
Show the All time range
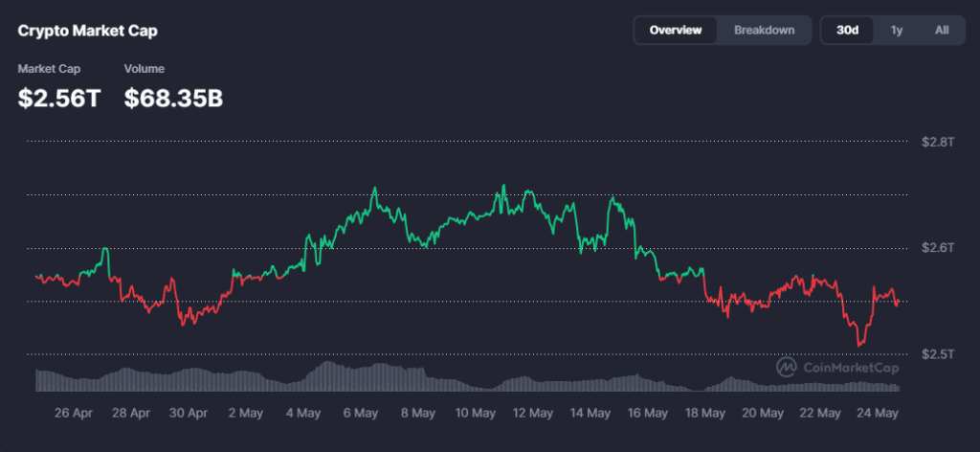[942, 30]
